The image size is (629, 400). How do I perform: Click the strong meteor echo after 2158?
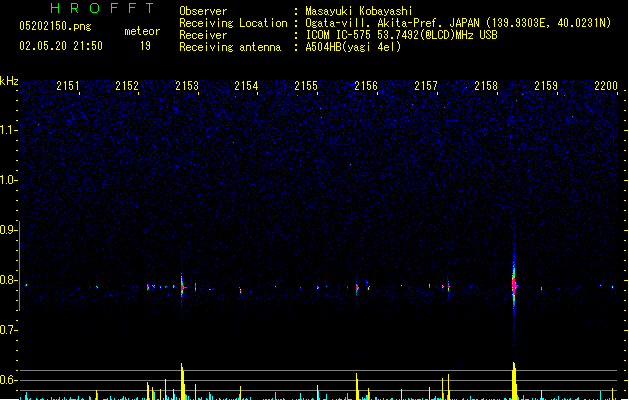tap(514, 286)
